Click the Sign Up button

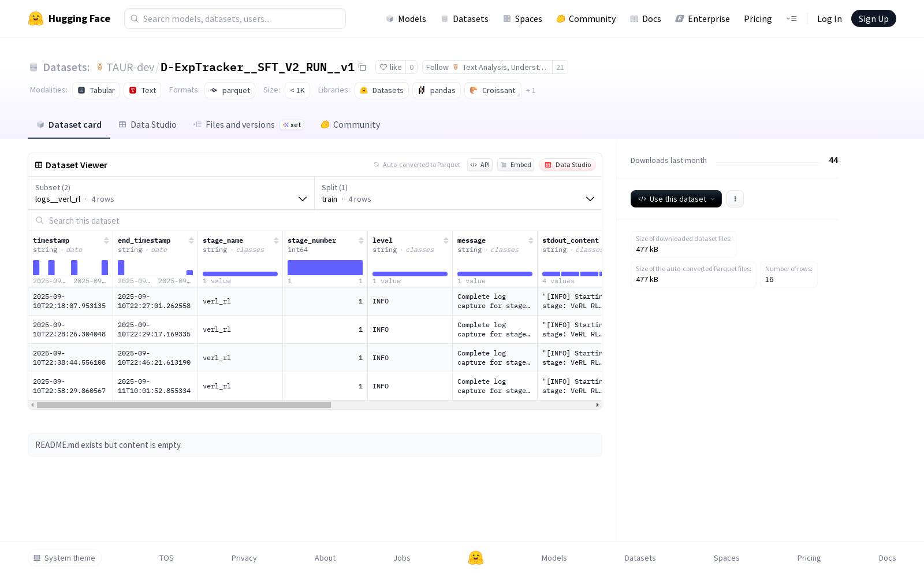coord(874,18)
